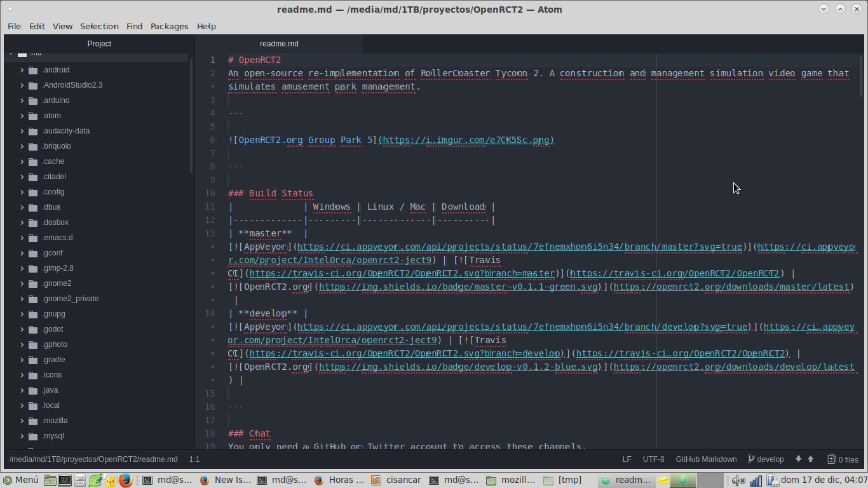Screen dimensions: 868x488
Task: Select the .gimp-2.8 folder in the tree
Action: point(58,268)
